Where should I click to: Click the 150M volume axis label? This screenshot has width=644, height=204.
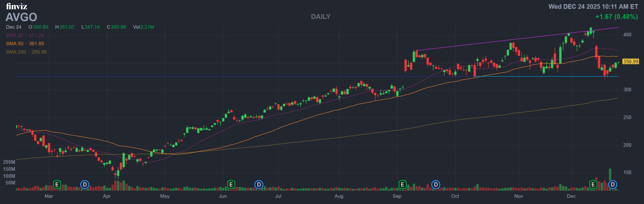[9, 169]
